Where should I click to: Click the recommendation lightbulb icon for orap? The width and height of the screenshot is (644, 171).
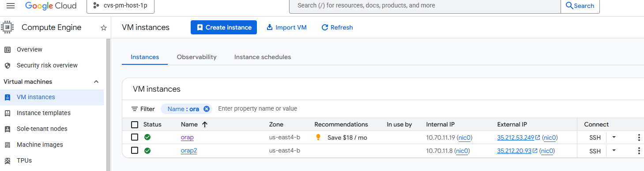click(318, 137)
